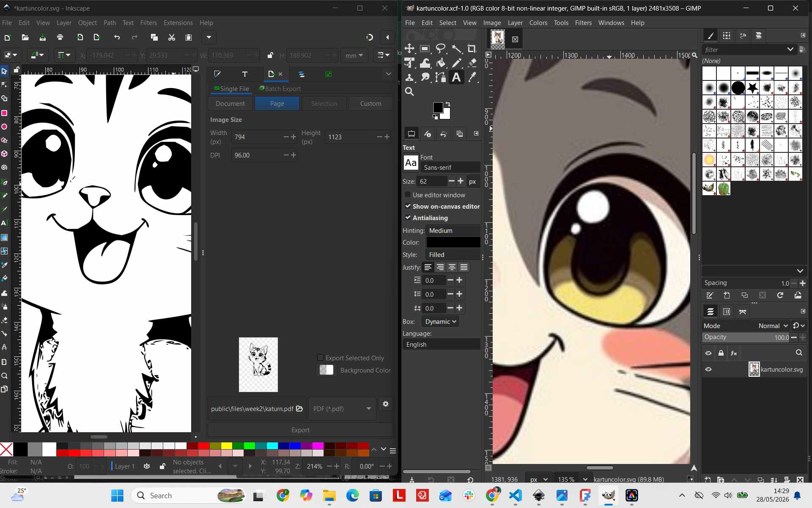This screenshot has height=508, width=812.
Task: Select GIMP's Rectangle Select tool
Action: (x=425, y=49)
